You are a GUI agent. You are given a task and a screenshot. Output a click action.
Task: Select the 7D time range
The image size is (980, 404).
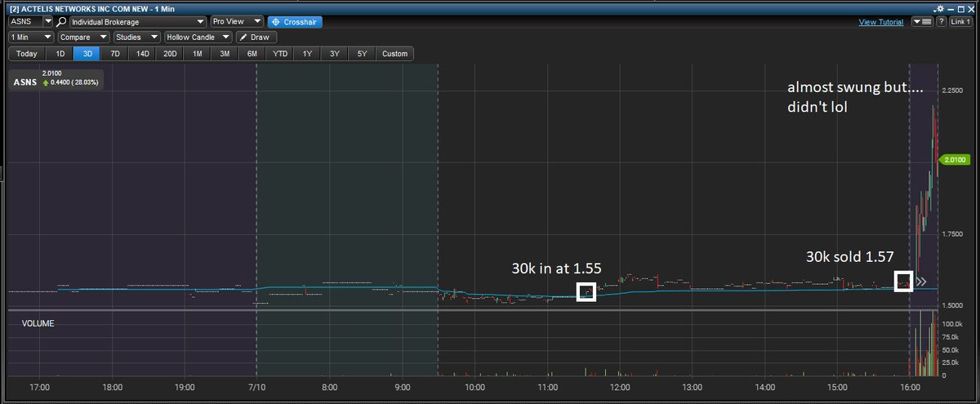point(114,54)
